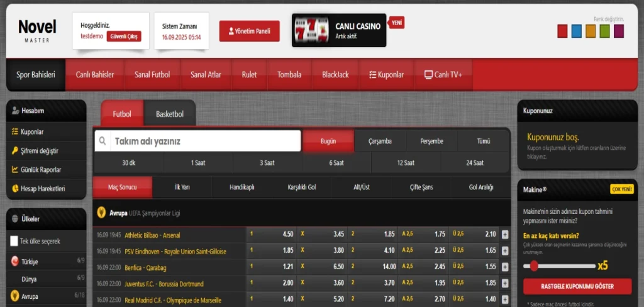
Task: Go to Sanal Atlar section
Action: point(206,75)
